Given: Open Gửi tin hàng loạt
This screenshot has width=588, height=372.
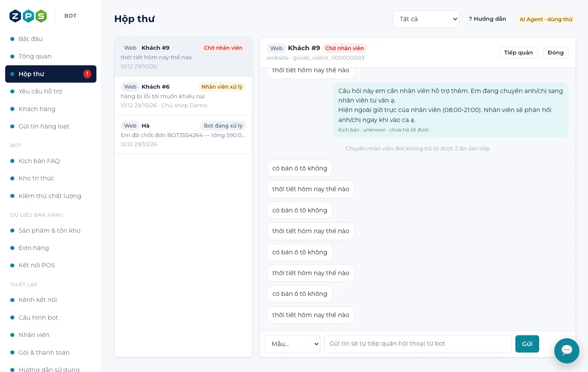Looking at the screenshot, I should 51,126.
